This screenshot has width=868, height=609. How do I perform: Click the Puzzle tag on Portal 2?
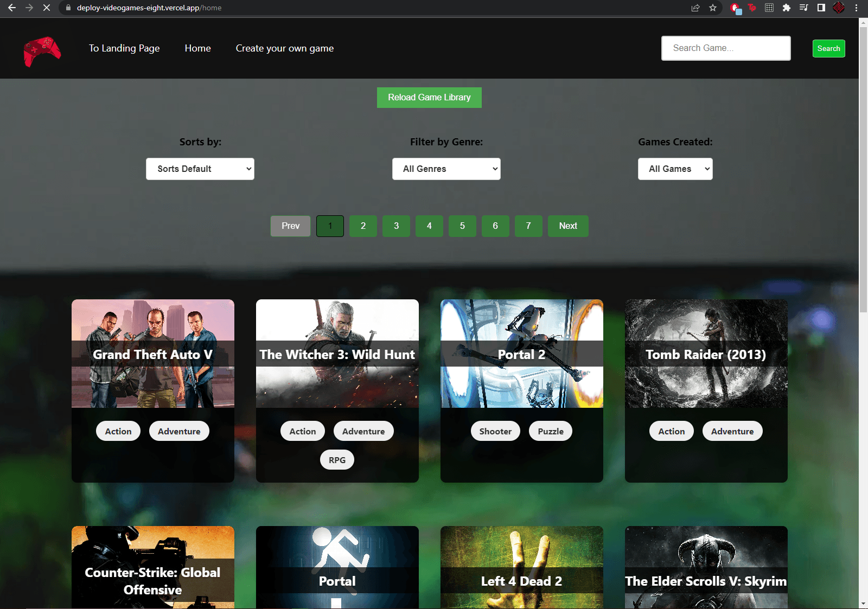[x=551, y=431]
